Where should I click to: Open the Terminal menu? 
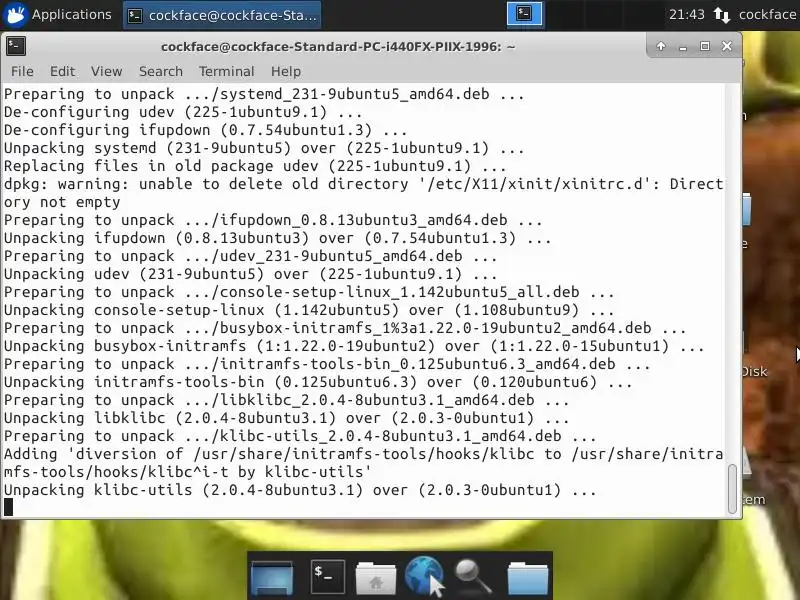pyautogui.click(x=227, y=71)
